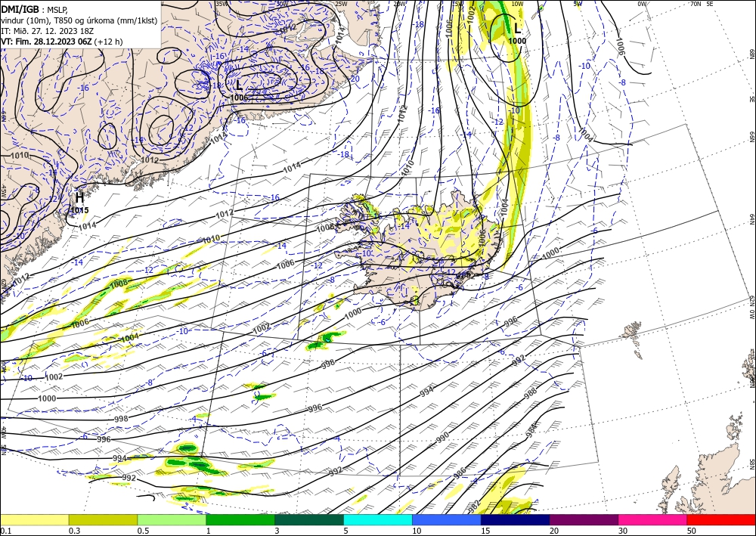This screenshot has height=536, width=756.
Task: Click the '35W' longitude label at top
Action: coord(222,3)
